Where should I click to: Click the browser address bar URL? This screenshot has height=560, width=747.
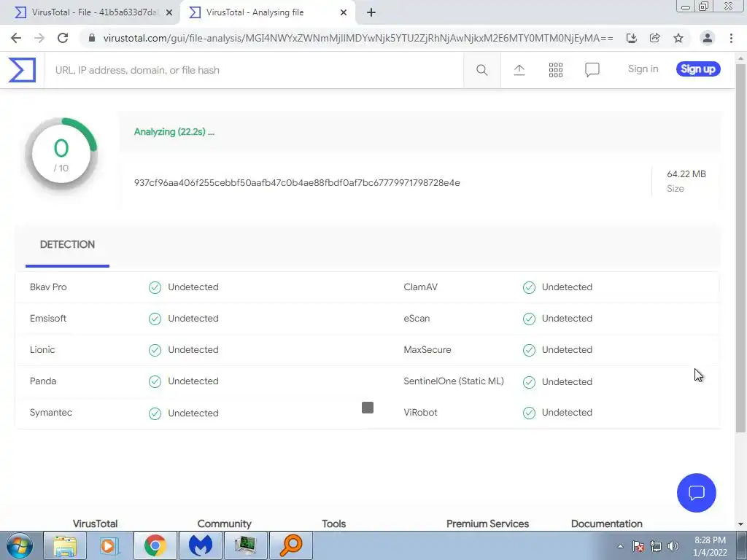point(357,38)
